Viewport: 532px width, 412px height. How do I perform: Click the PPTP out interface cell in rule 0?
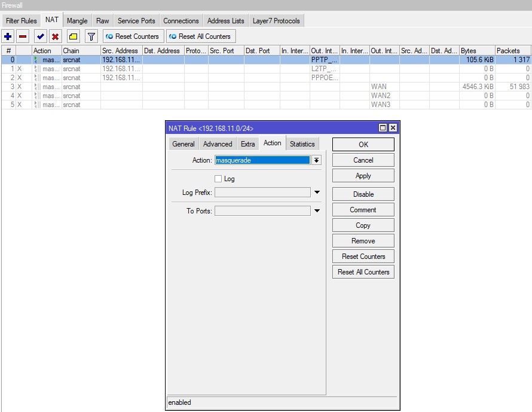(325, 60)
